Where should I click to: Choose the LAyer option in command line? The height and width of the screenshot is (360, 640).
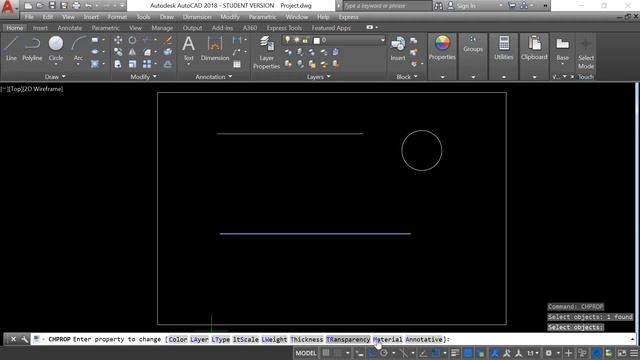pyautogui.click(x=199, y=339)
